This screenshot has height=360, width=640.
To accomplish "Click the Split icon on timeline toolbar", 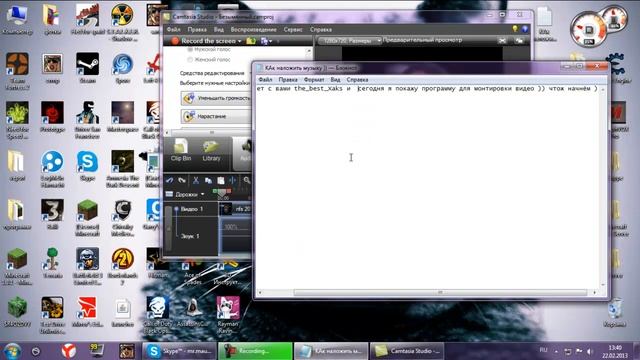I will pos(233,180).
